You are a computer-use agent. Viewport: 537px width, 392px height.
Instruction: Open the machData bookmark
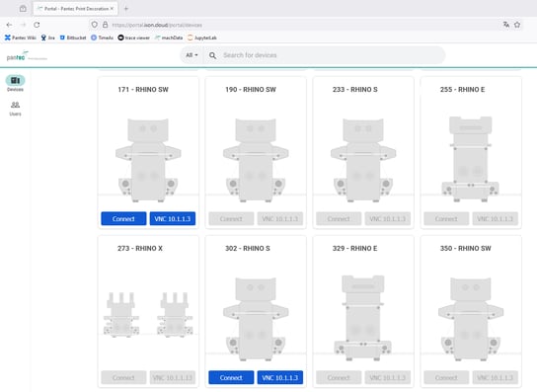(x=169, y=38)
